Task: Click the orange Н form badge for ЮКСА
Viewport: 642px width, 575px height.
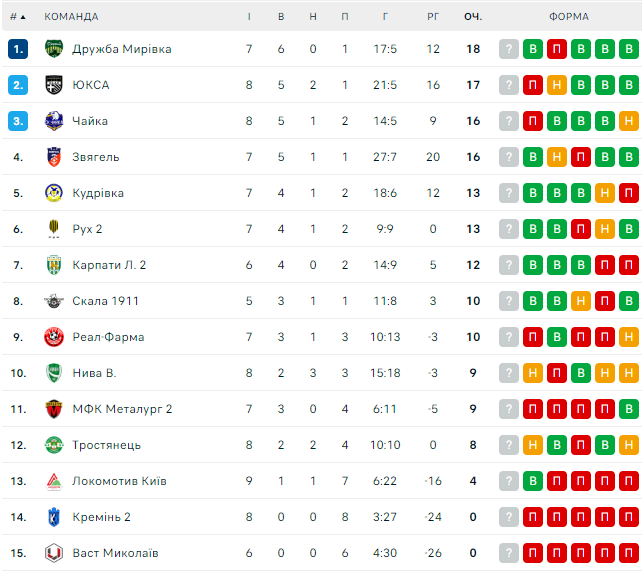Action: tap(557, 85)
